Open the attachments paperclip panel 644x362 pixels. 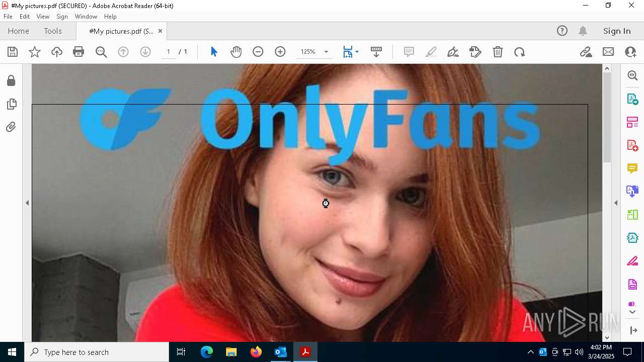(11, 127)
